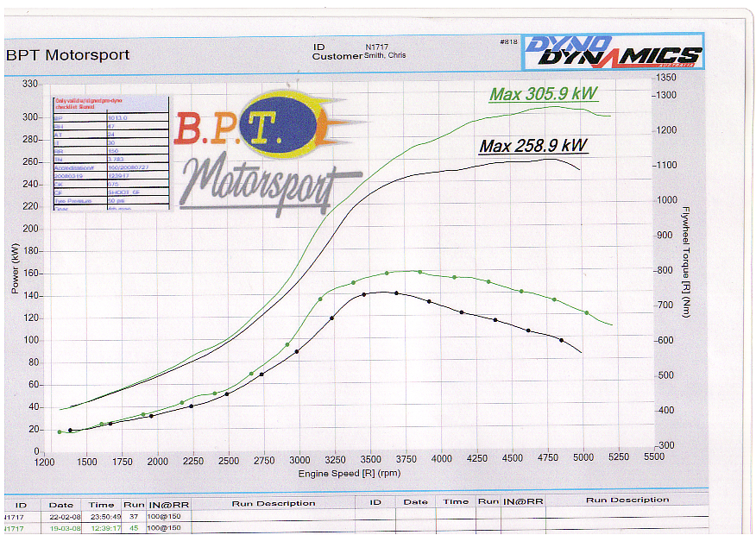Click the 220 tick on the power axis
756x535 pixels.
tap(30, 206)
